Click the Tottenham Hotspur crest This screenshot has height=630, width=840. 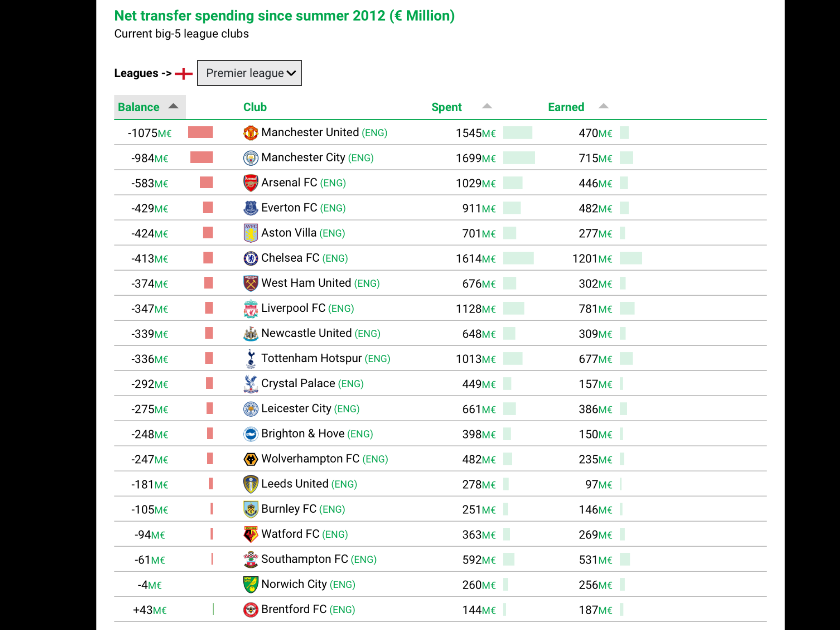(251, 359)
